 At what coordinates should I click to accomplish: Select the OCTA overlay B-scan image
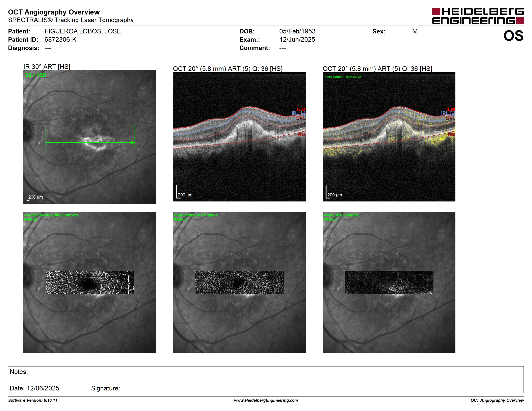(389, 137)
